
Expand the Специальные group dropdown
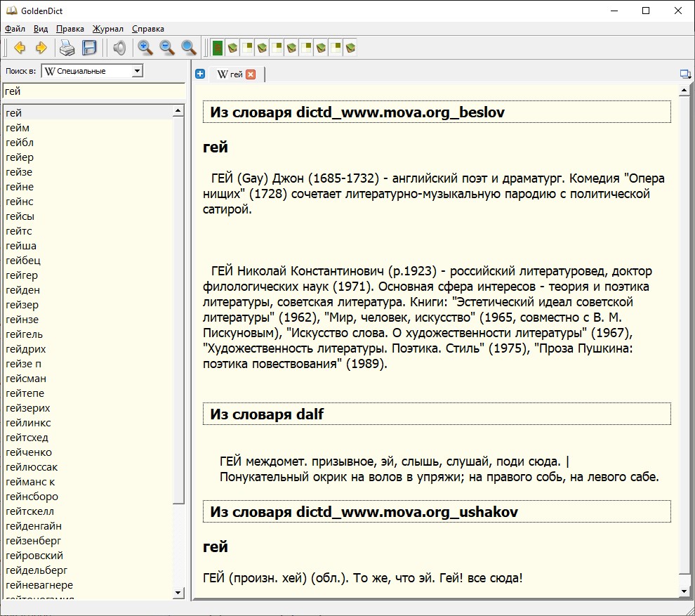(137, 71)
